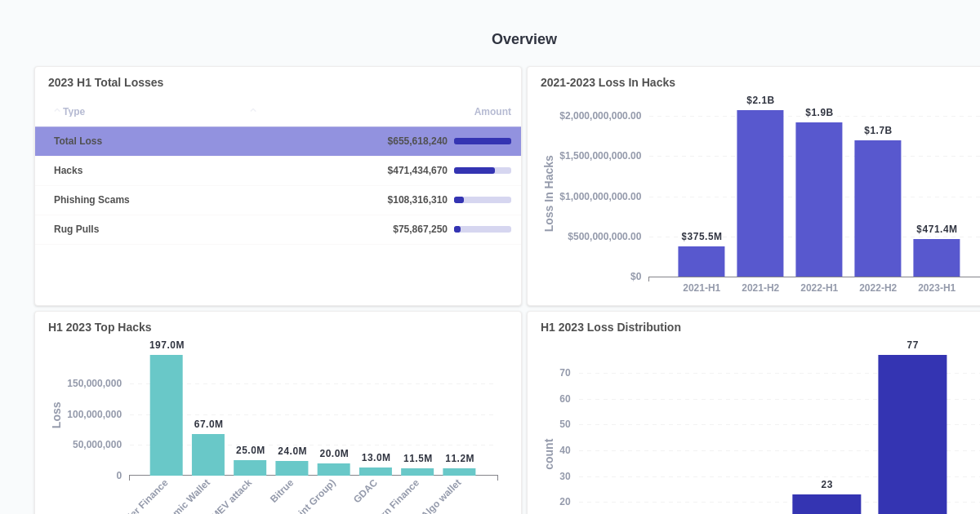
Task: Click the Rug Pulls row
Action: click(x=278, y=229)
